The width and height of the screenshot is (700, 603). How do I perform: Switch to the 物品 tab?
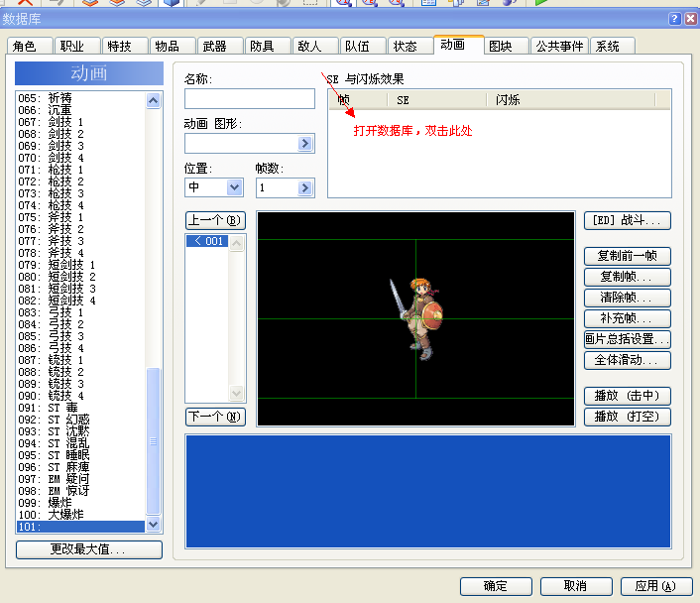[x=173, y=46]
